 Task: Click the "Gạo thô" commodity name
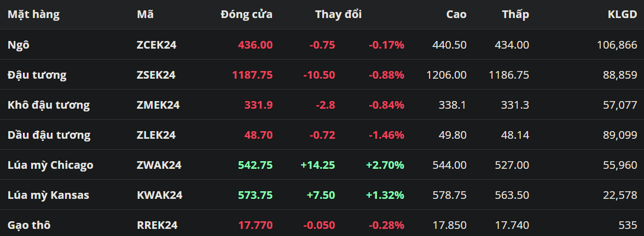30,225
